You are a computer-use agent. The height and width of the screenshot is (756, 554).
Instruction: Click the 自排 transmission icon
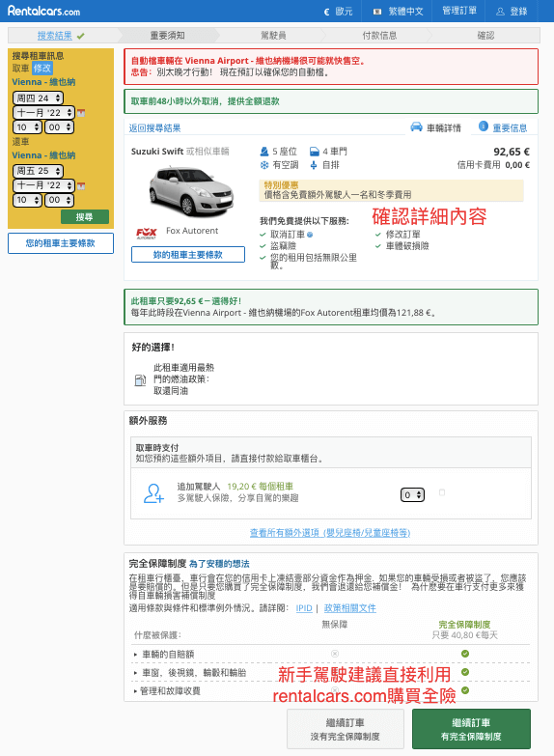pos(314,165)
